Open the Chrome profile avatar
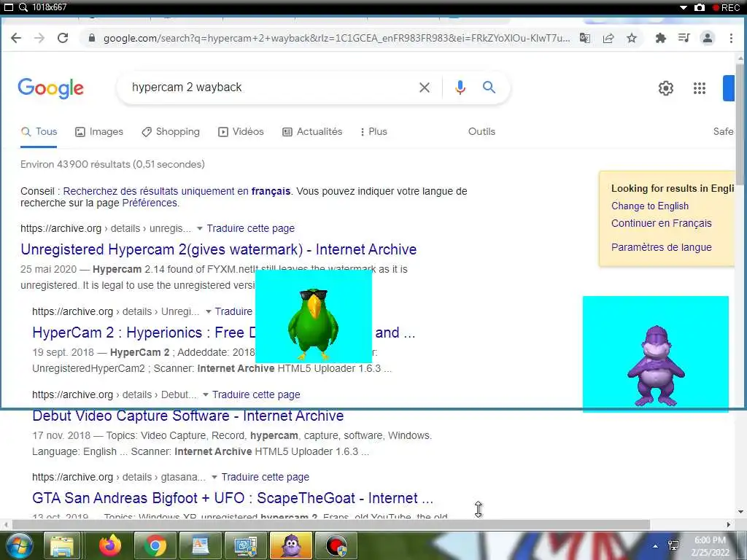 (708, 38)
